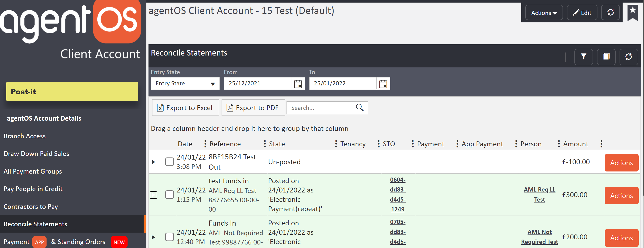This screenshot has height=248, width=644.
Task: Click into the Search field
Action: (321, 108)
